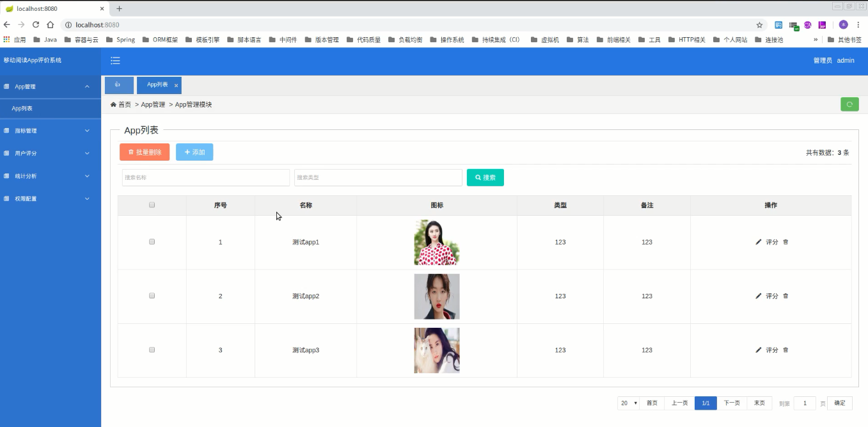Go to 上一页 previous page
868x427 pixels.
(679, 403)
